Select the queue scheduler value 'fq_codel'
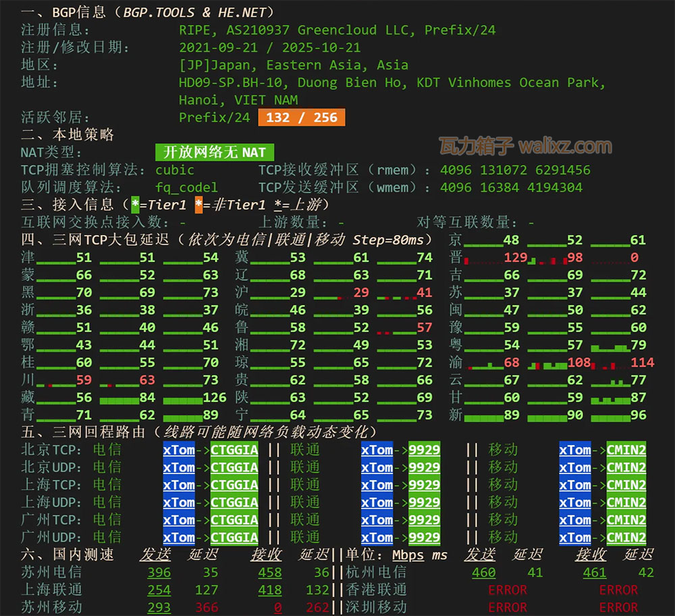Image resolution: width=675 pixels, height=616 pixels. click(186, 188)
